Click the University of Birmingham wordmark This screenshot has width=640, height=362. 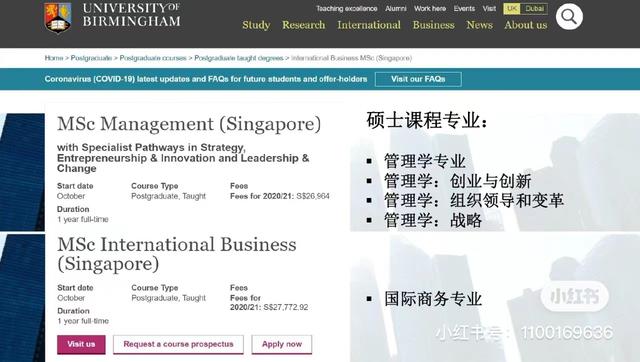(131, 15)
